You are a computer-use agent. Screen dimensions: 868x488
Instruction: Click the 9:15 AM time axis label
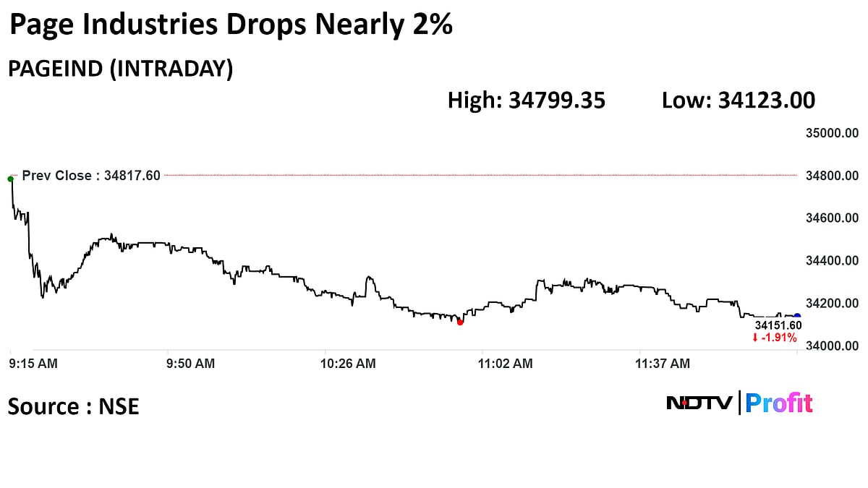[x=33, y=364]
